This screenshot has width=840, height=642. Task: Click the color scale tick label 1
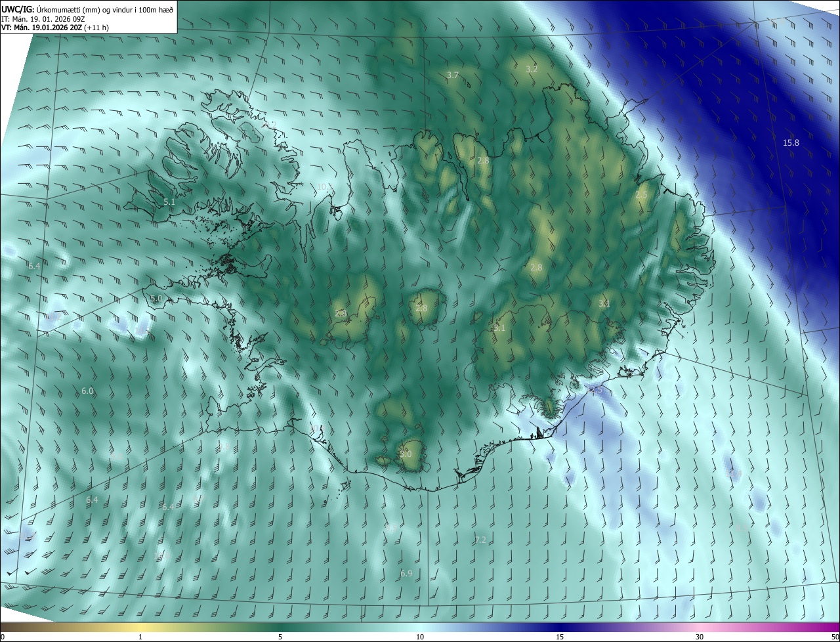140,637
